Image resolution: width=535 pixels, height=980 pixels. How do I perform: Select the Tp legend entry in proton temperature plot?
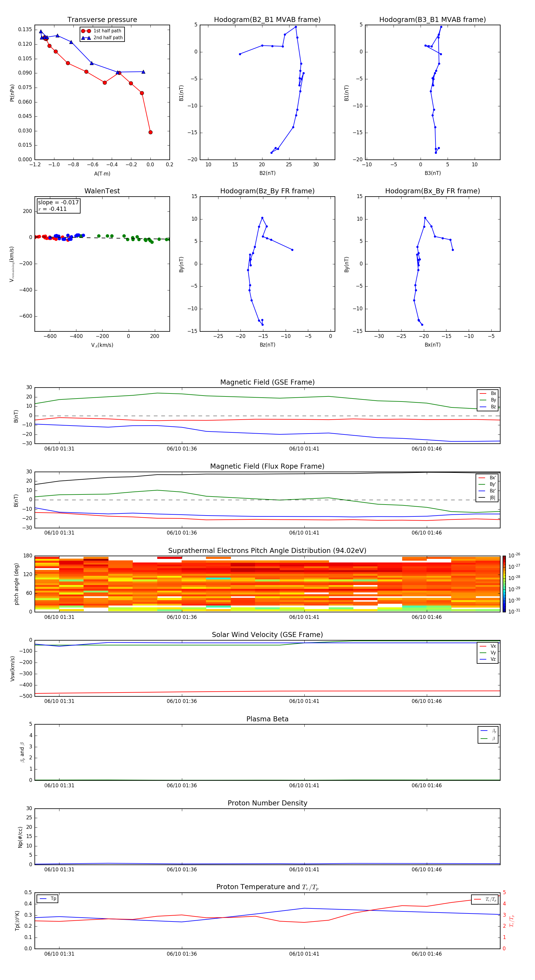(x=48, y=899)
